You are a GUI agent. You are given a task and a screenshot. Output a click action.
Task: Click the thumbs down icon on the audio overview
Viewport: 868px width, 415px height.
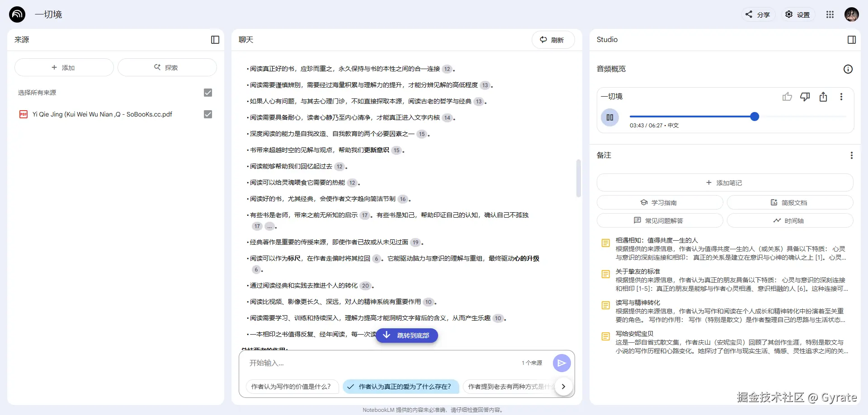[x=805, y=97]
